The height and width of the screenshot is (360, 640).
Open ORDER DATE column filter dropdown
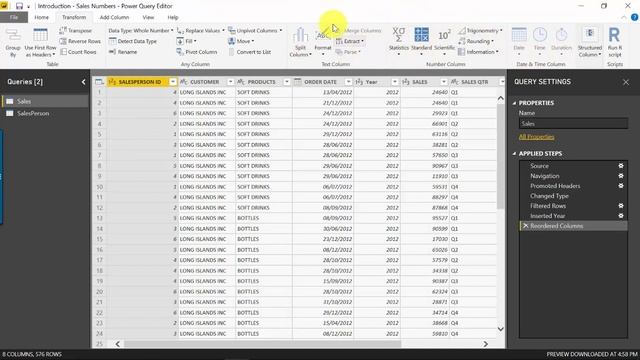[x=348, y=82]
